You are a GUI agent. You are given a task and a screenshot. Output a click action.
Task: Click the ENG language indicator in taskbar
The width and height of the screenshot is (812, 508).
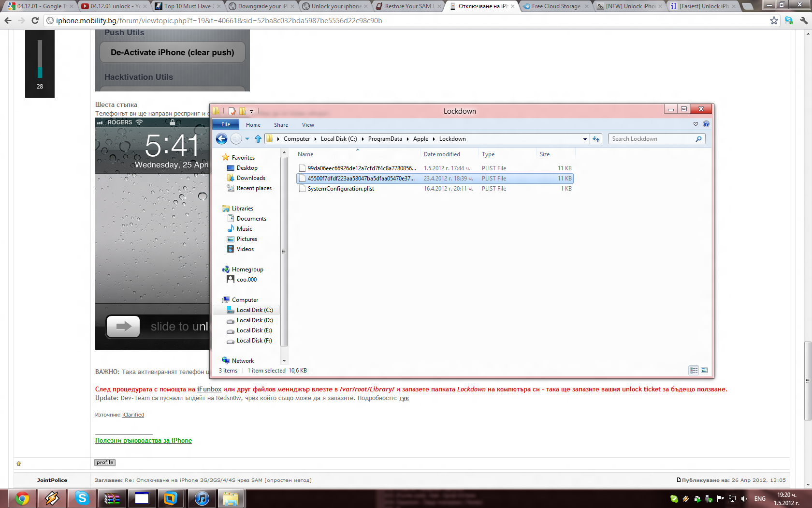point(760,499)
